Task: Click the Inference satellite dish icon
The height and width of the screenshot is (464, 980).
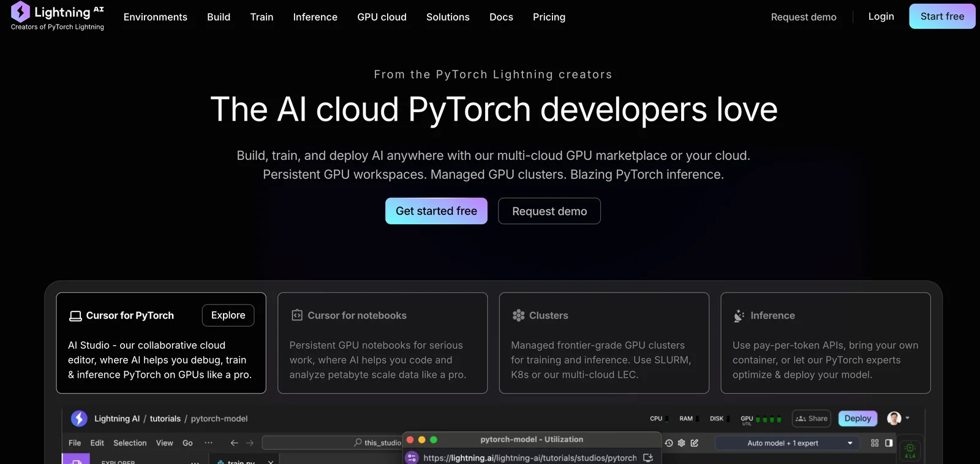Action: 739,316
